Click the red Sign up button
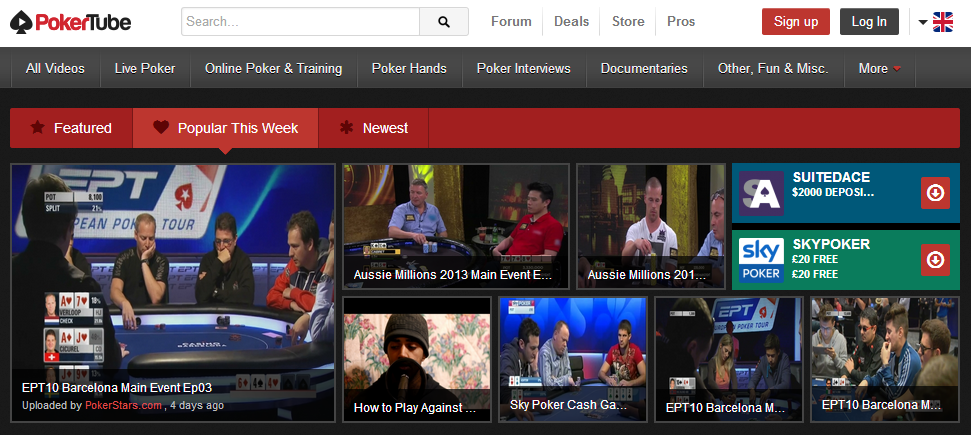 [795, 21]
